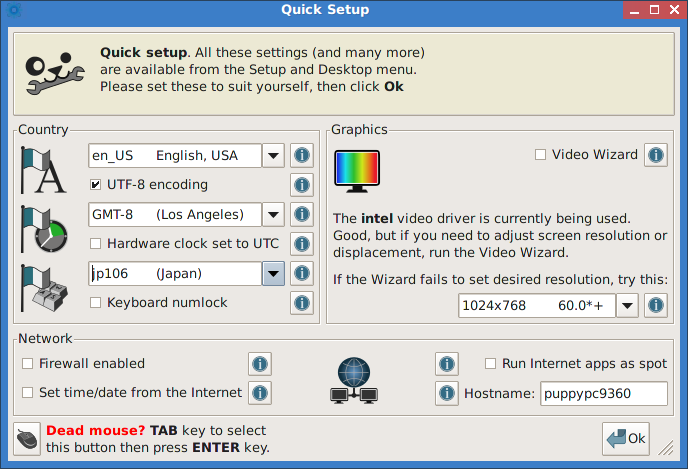The image size is (688, 469).
Task: Open info for Firewall enabled
Action: pyautogui.click(x=260, y=364)
